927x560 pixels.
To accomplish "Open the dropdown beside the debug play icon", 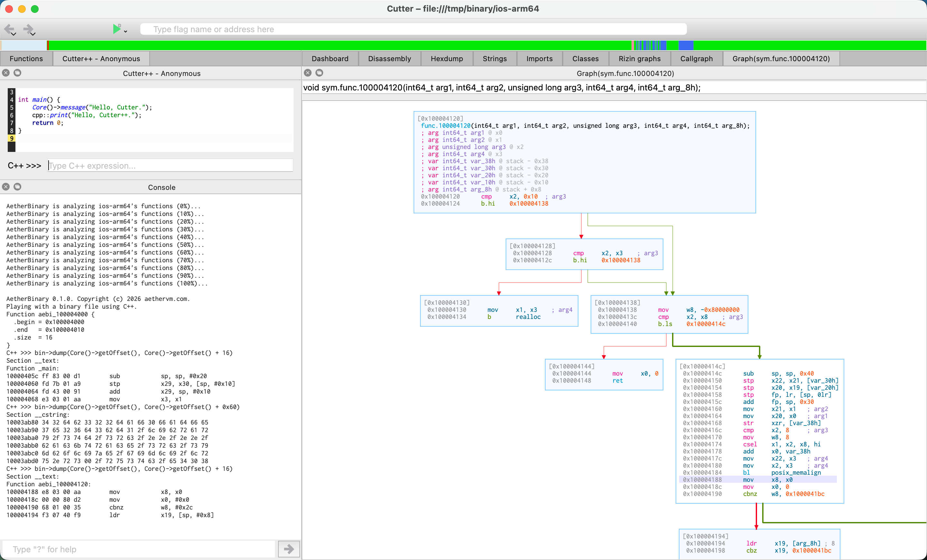I will click(126, 32).
